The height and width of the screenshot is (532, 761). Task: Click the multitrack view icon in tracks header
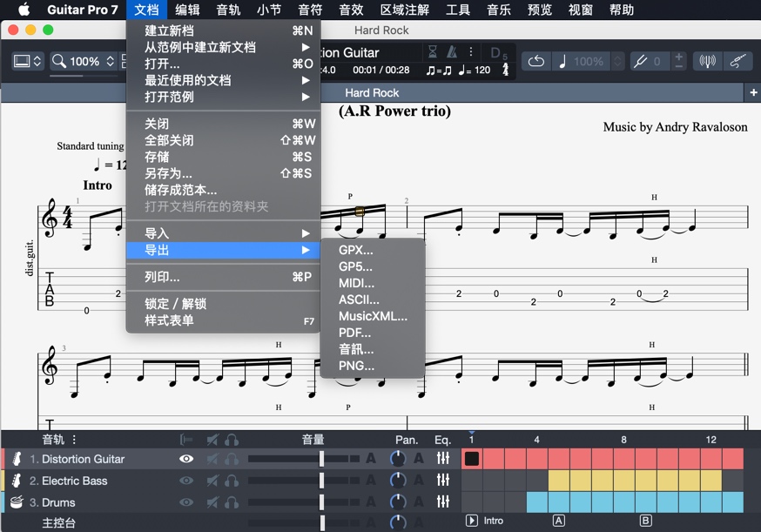[x=185, y=440]
